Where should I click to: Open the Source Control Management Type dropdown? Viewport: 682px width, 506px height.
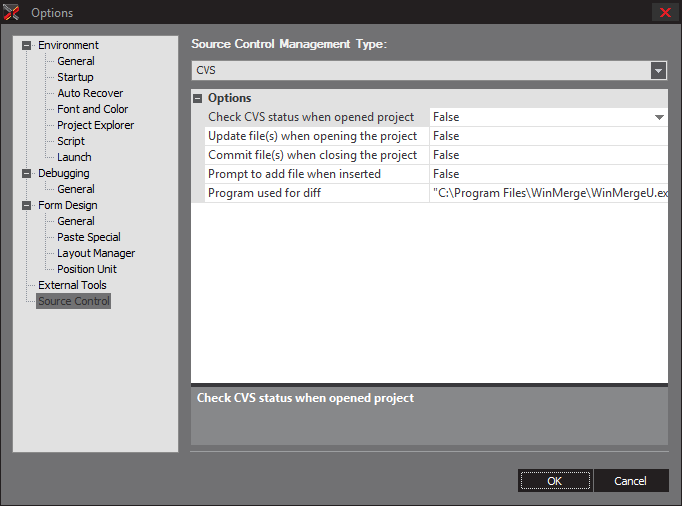coord(657,71)
